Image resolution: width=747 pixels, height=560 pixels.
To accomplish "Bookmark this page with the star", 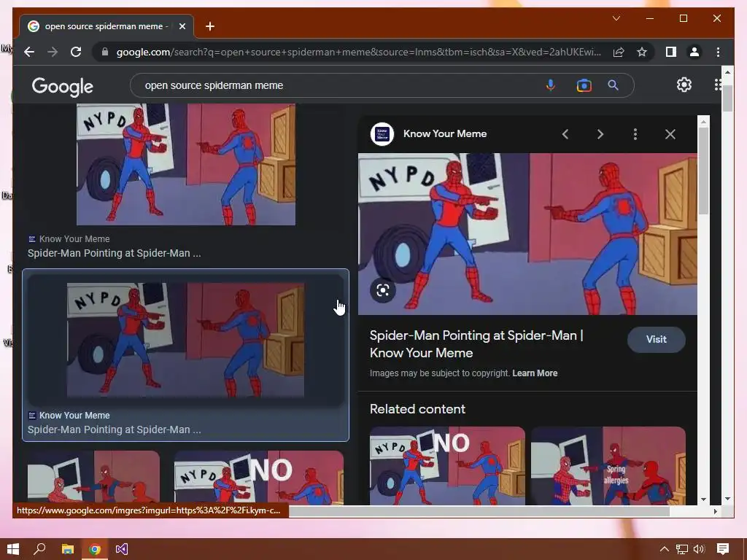I will click(642, 52).
